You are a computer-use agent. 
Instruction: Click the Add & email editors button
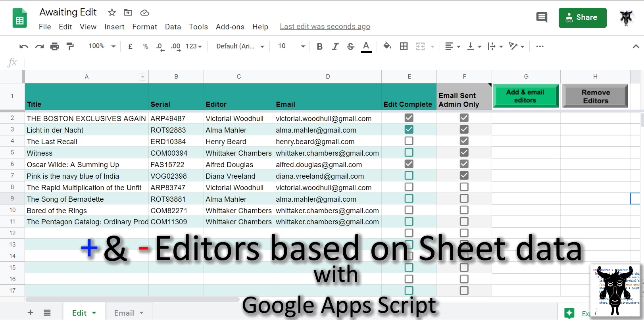525,96
